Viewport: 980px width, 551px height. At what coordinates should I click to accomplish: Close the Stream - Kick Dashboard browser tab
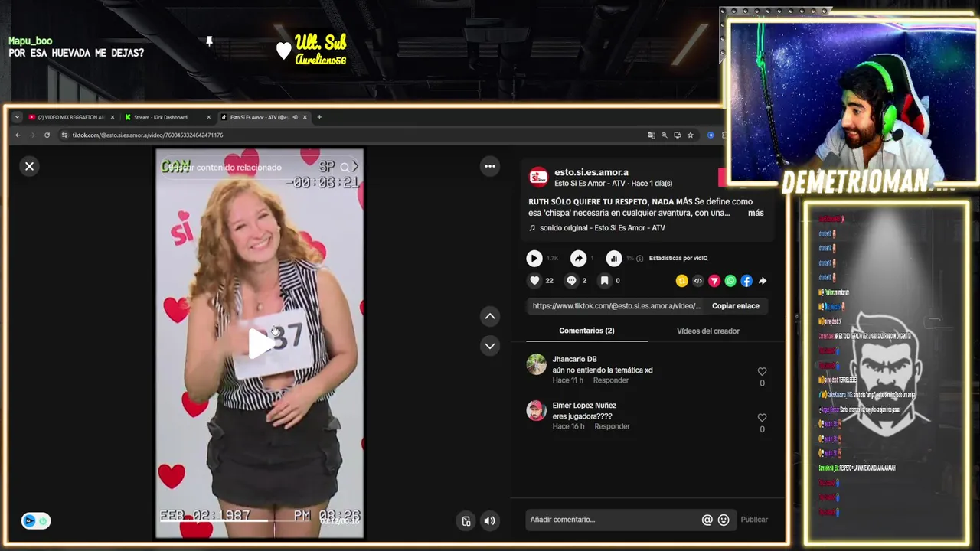click(x=208, y=117)
